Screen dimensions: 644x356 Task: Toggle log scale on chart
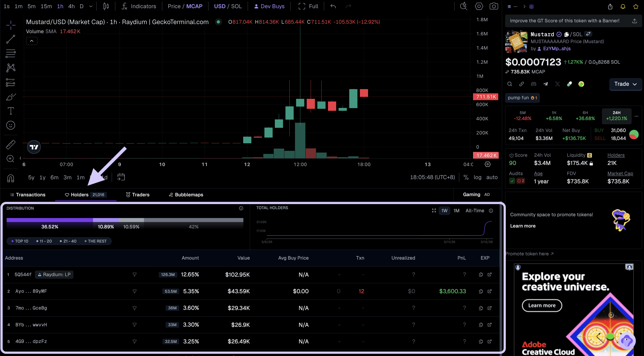point(477,177)
